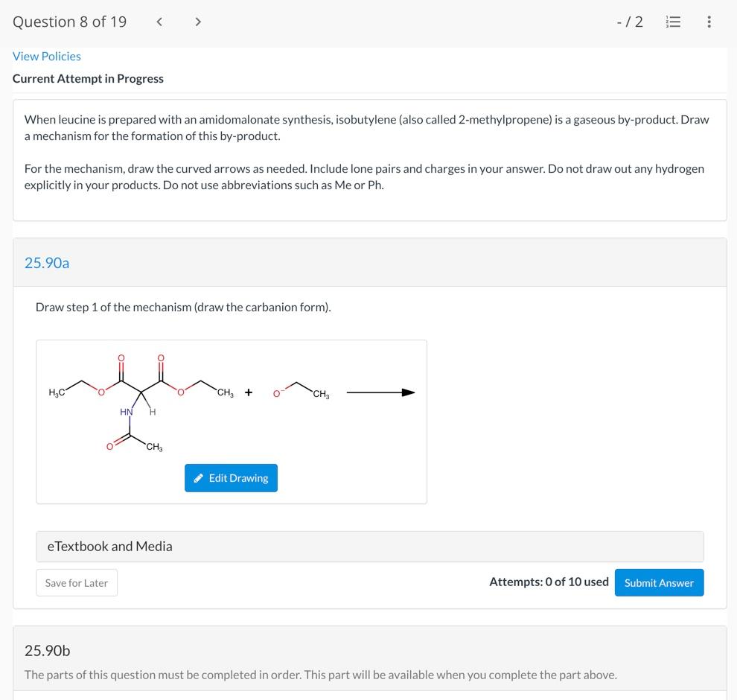Open the View Policies link

click(x=47, y=57)
